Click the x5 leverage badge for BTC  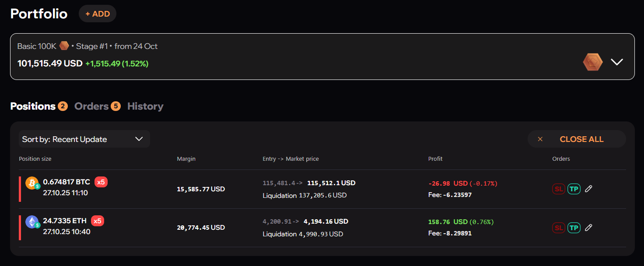[x=101, y=182]
